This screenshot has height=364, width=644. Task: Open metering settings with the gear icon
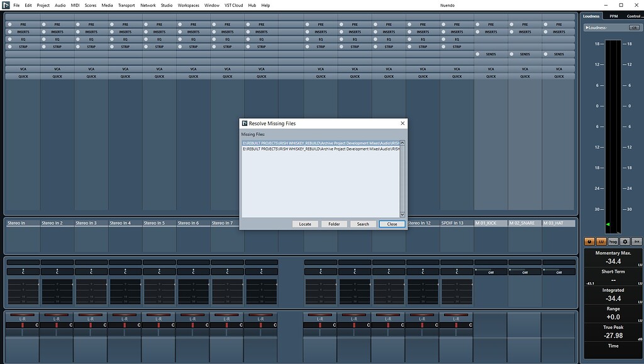coord(625,241)
